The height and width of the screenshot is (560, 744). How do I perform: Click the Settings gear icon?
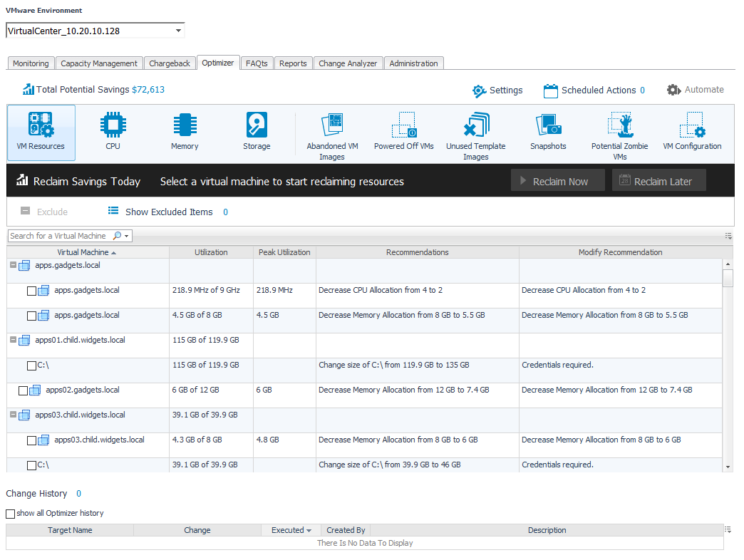coord(479,90)
